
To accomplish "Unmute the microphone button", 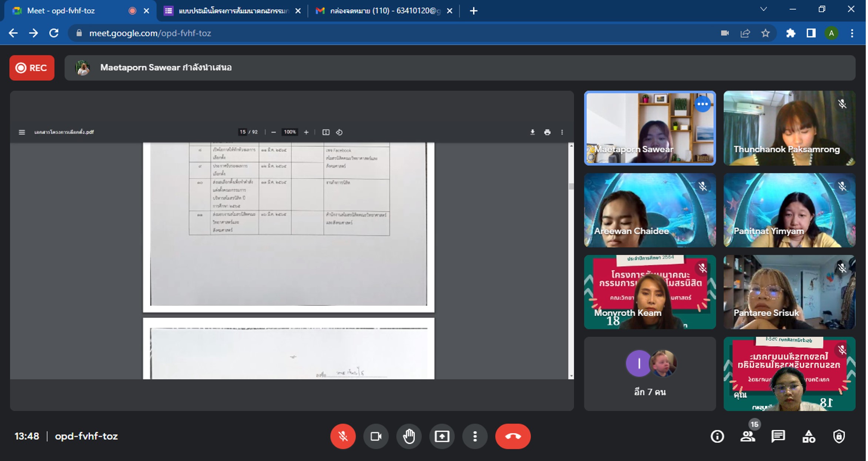I will point(343,437).
